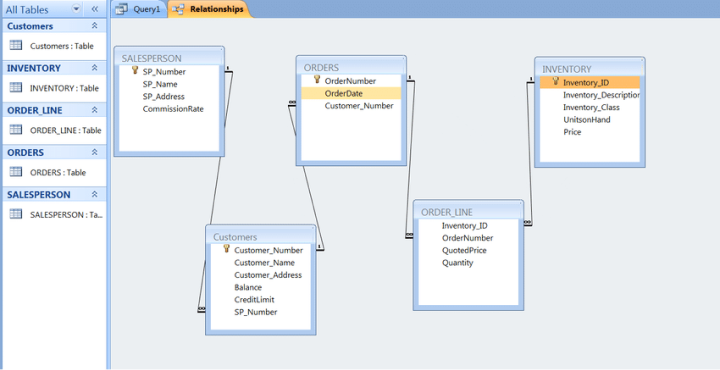Select ORDER_LINE : Table entry
Screen dimensions: 720x370
[66, 130]
